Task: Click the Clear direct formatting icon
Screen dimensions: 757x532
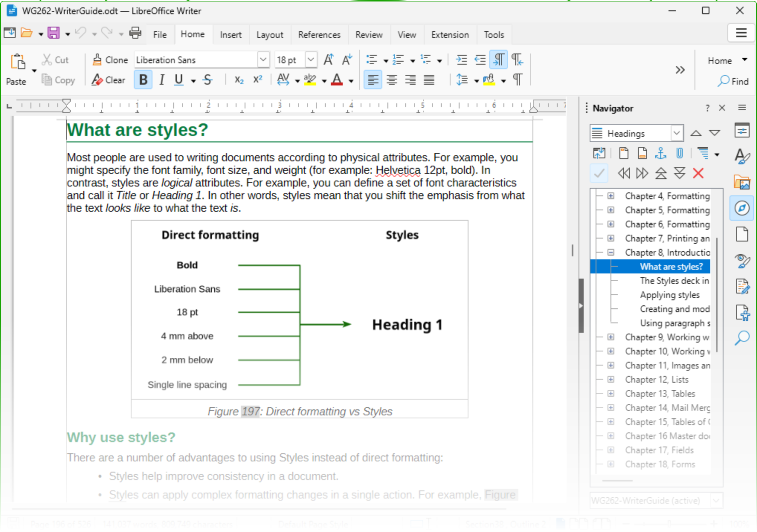Action: [97, 80]
